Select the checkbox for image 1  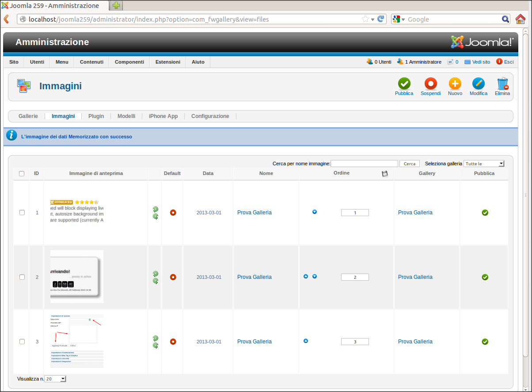(22, 213)
